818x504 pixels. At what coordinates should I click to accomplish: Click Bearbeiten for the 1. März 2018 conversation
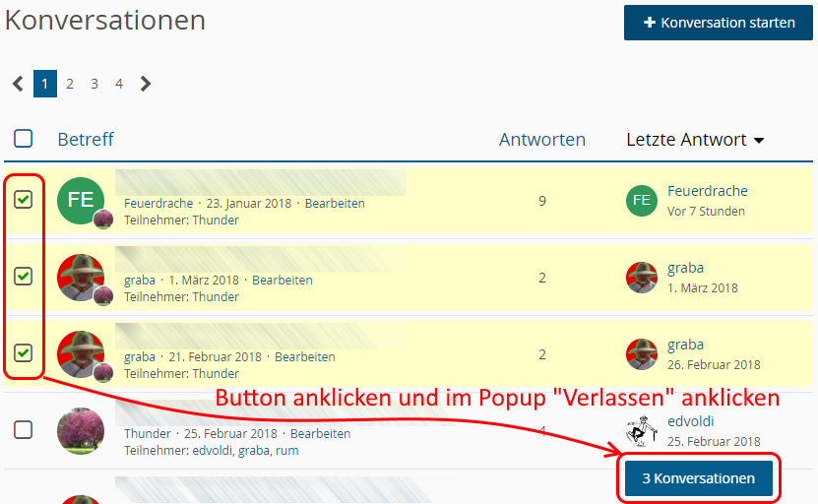[x=283, y=281]
